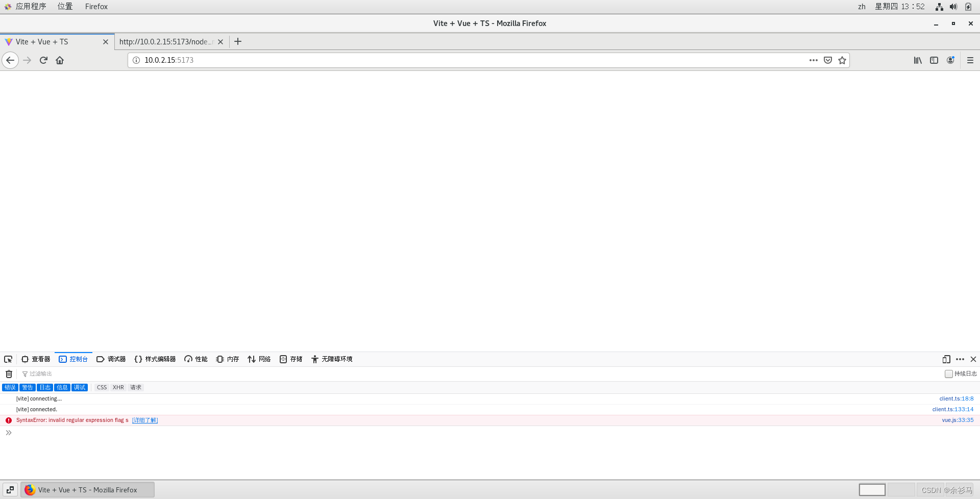Toggle the 警告 warning filter
The width and height of the screenshot is (980, 499).
28,388
